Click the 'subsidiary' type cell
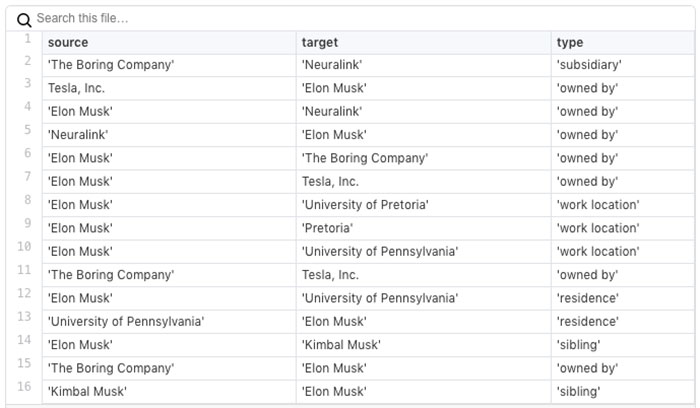Image resolution: width=700 pixels, height=408 pixels. pyautogui.click(x=589, y=65)
